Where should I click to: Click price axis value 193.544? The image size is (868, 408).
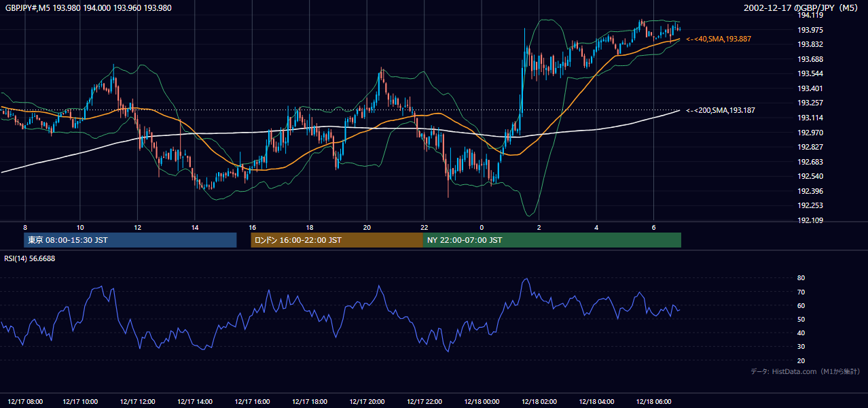pos(810,73)
